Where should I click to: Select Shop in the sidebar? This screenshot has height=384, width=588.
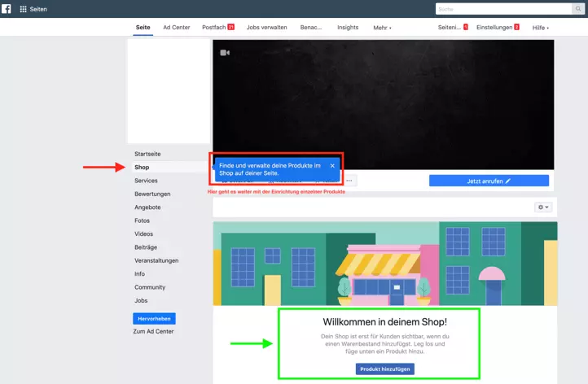(142, 167)
